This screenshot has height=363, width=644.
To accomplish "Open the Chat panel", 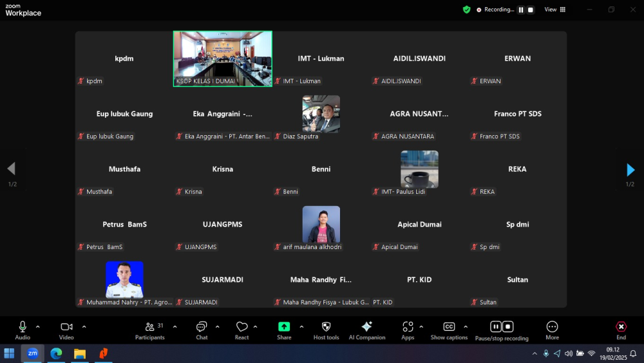I will 202,331.
